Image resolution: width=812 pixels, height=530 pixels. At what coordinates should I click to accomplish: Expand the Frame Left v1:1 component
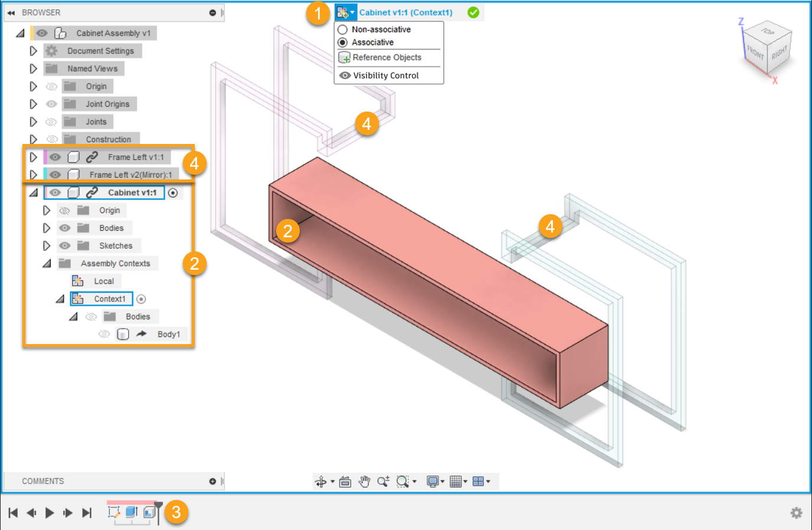click(x=34, y=157)
